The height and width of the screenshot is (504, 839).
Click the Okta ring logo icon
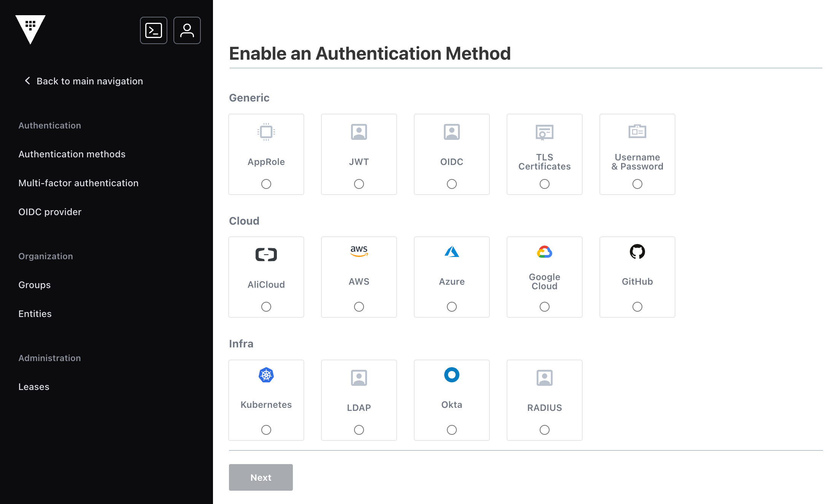tap(452, 375)
